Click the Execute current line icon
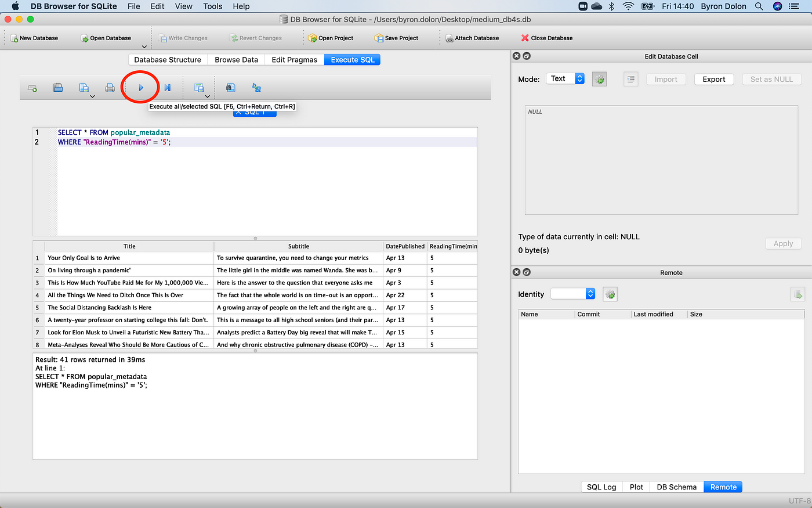812x508 pixels. pyautogui.click(x=167, y=88)
